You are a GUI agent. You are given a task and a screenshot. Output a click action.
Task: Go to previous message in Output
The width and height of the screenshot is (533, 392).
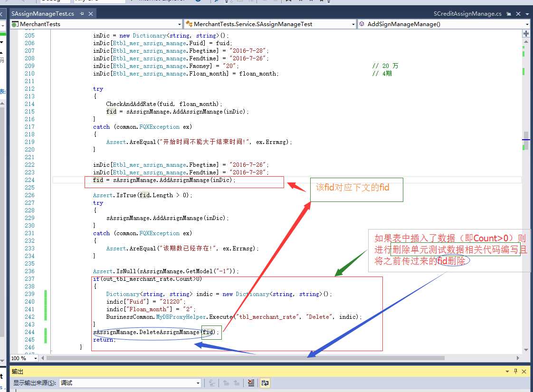click(x=226, y=383)
